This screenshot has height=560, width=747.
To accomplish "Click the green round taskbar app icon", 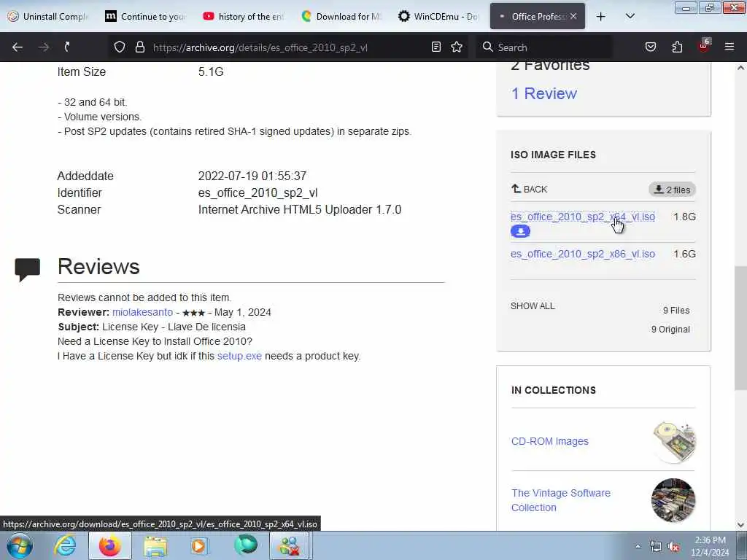I will coord(246,545).
